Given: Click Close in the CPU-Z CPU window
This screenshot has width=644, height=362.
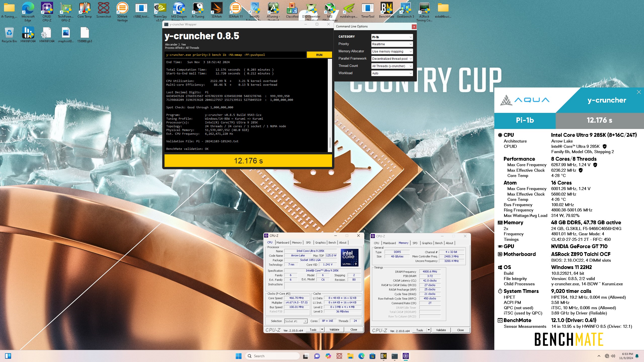Looking at the screenshot, I should [x=353, y=330].
